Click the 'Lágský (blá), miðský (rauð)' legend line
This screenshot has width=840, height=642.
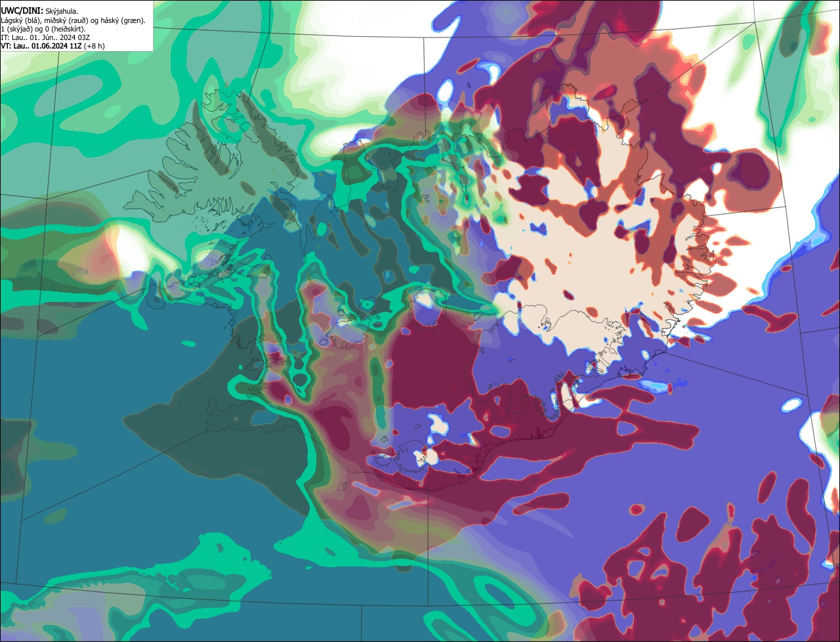[73, 20]
